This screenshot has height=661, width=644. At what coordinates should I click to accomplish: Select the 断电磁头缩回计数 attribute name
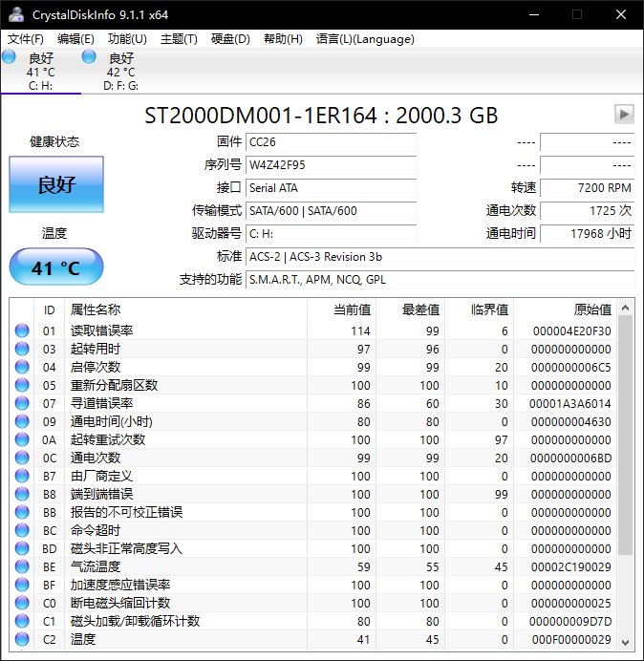pos(120,603)
